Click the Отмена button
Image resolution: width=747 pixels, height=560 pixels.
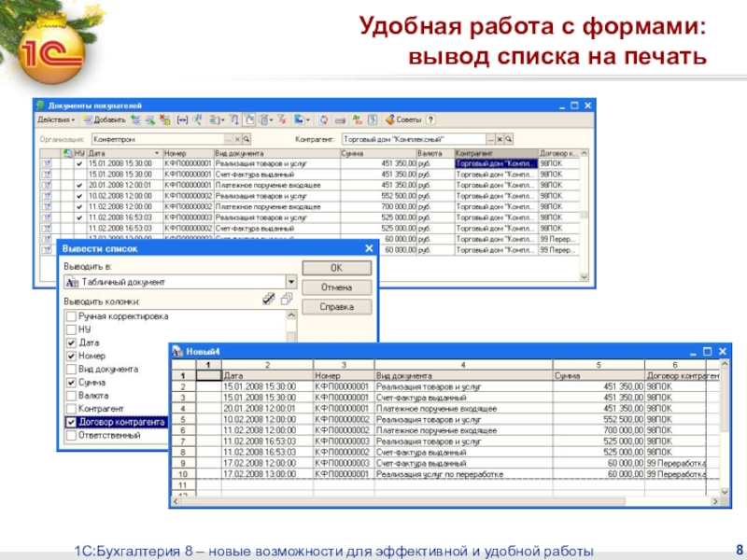click(337, 287)
